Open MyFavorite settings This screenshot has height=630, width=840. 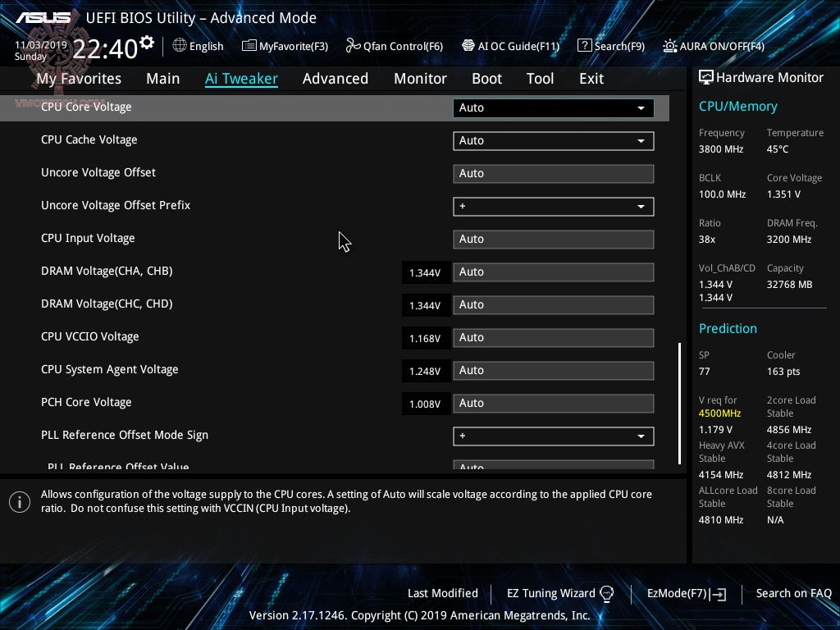click(x=285, y=46)
